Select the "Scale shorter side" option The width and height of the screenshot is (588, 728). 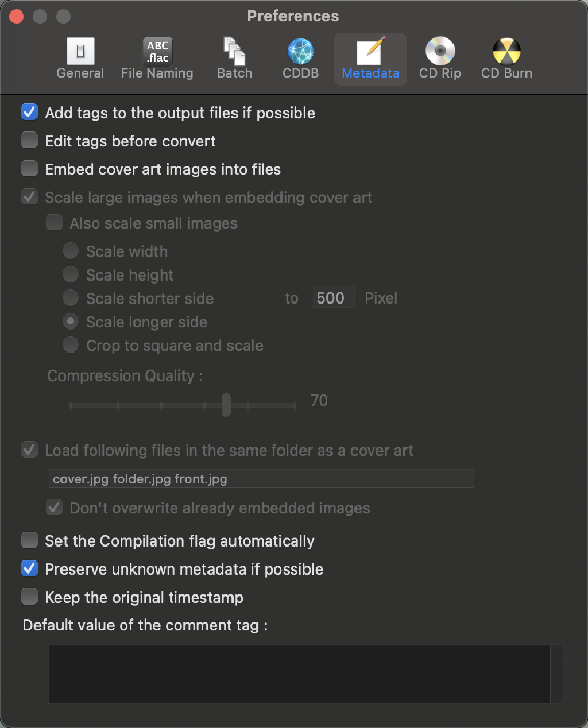(70, 297)
